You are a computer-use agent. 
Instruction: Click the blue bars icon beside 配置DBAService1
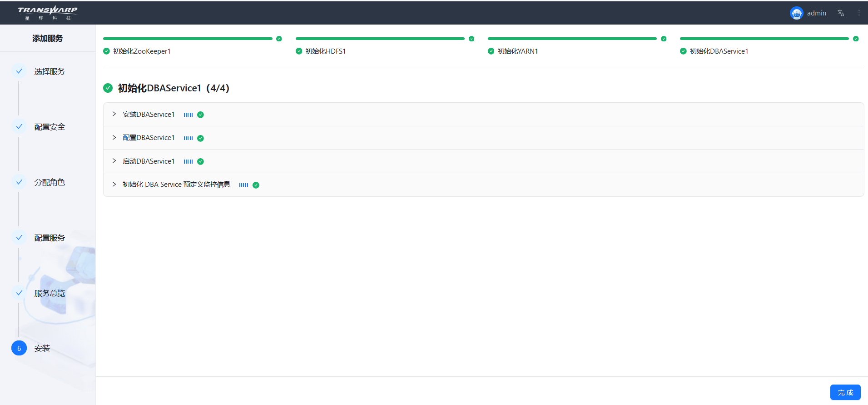[x=188, y=138]
